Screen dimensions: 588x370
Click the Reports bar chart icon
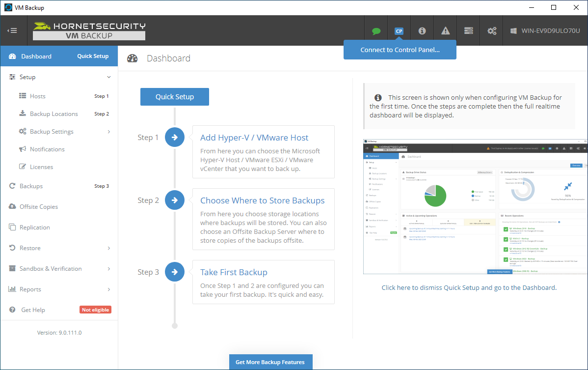click(12, 289)
